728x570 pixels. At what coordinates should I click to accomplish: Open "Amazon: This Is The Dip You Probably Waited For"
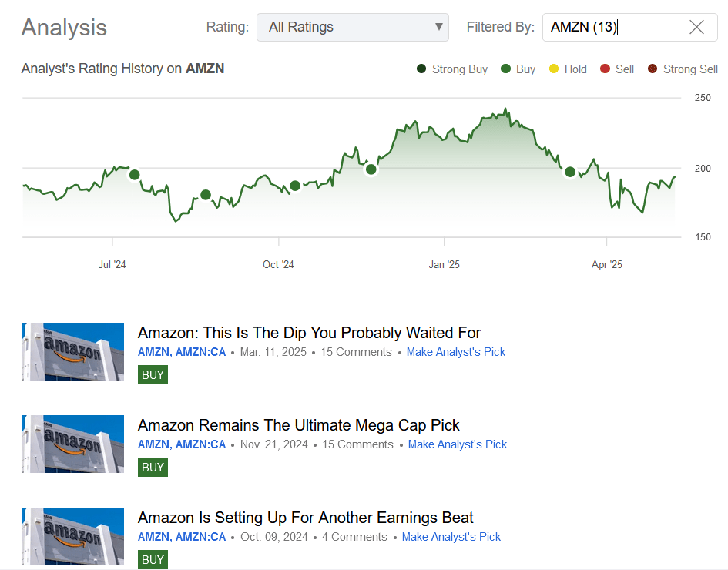tap(309, 333)
